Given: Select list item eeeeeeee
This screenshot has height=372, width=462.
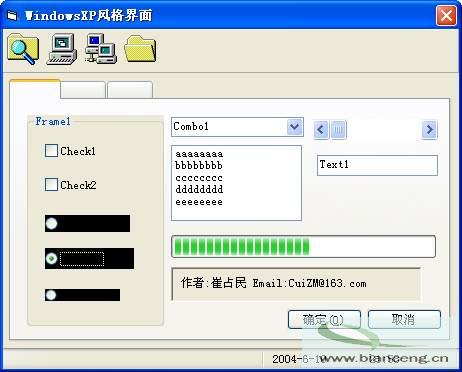Looking at the screenshot, I should pos(199,202).
